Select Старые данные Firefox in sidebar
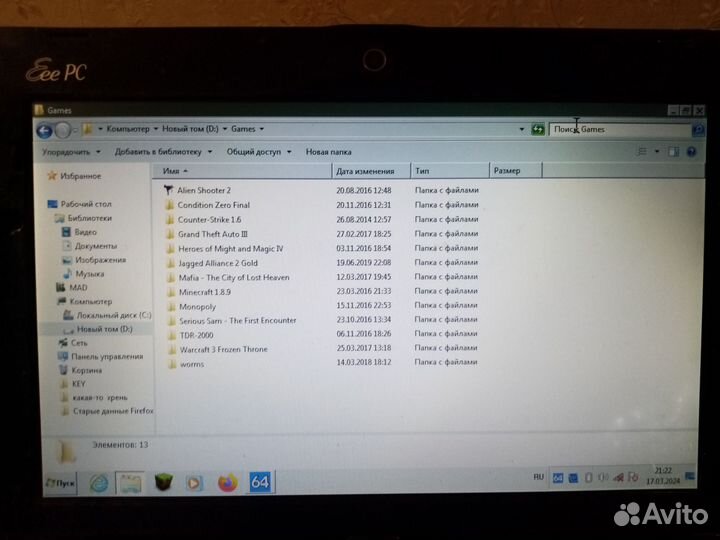The width and height of the screenshot is (720, 540). click(x=107, y=411)
